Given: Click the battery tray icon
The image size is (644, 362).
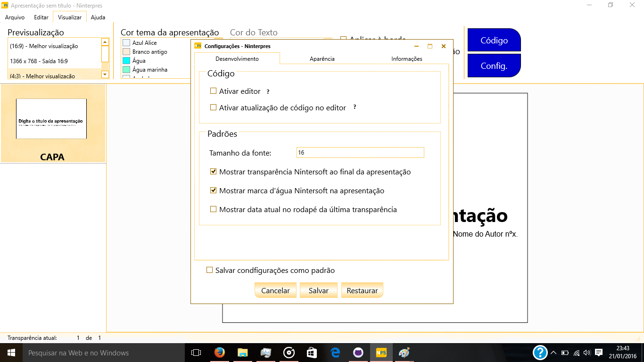Looking at the screenshot, I should point(565,353).
